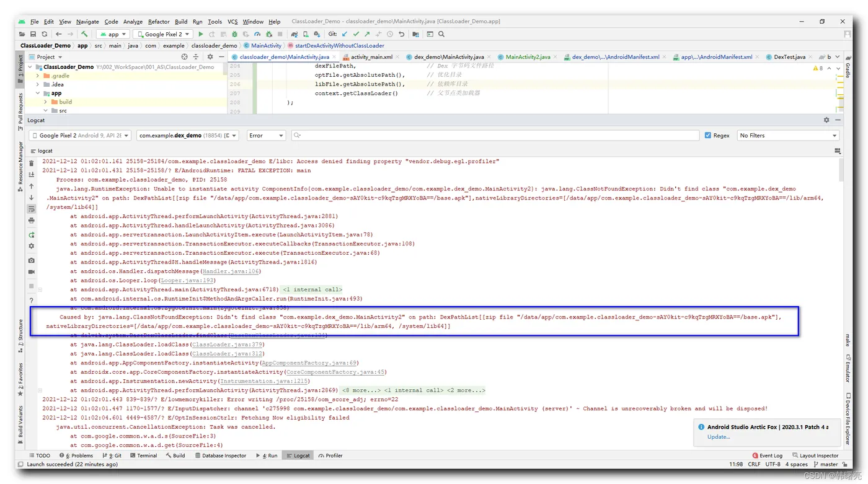Click the logcat search input field
868x484 pixels.
(495, 135)
